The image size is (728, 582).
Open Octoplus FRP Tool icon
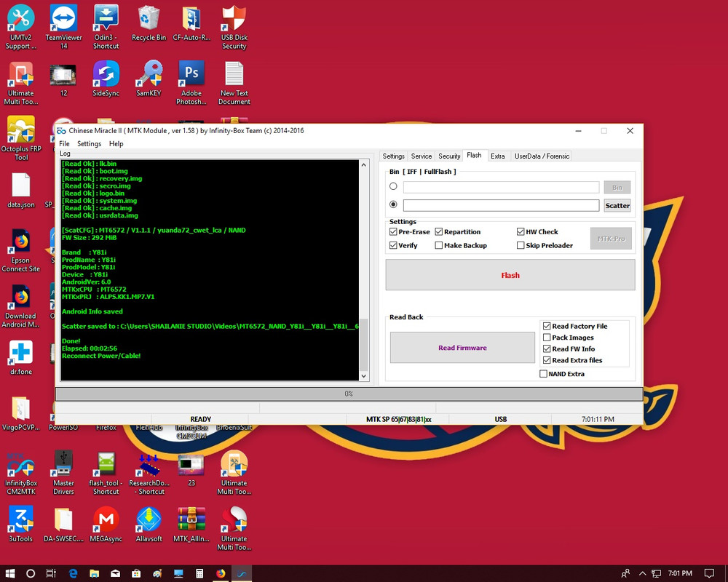21,138
